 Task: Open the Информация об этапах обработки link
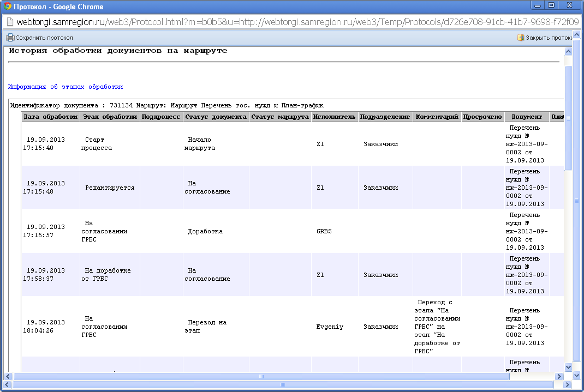click(65, 87)
